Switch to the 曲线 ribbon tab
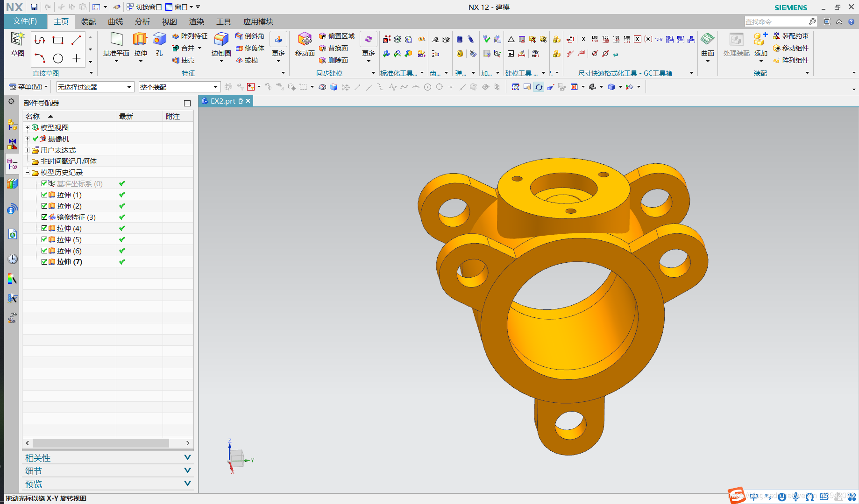 point(115,22)
